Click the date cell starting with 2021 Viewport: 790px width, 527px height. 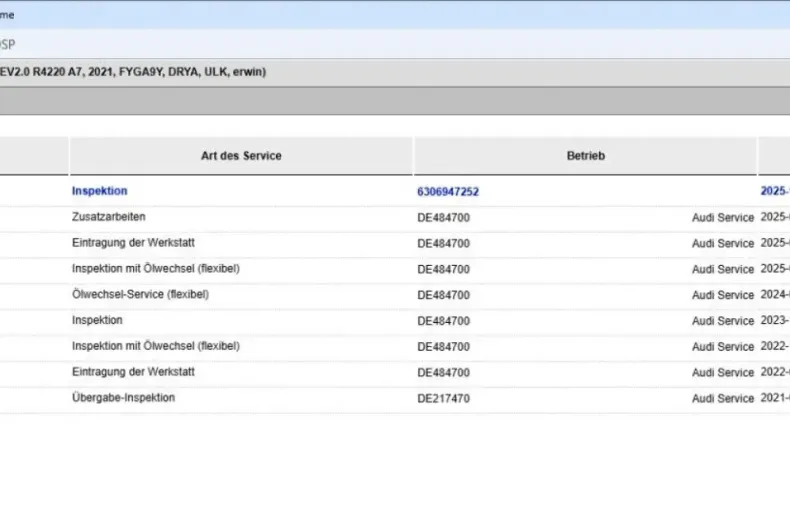tap(774, 398)
